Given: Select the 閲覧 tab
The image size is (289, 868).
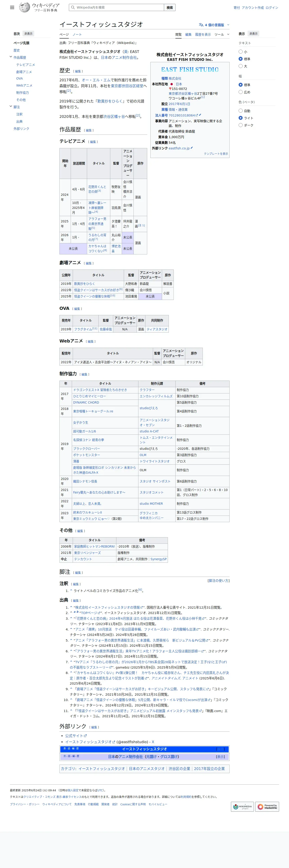Looking at the screenshot, I should [178, 34].
